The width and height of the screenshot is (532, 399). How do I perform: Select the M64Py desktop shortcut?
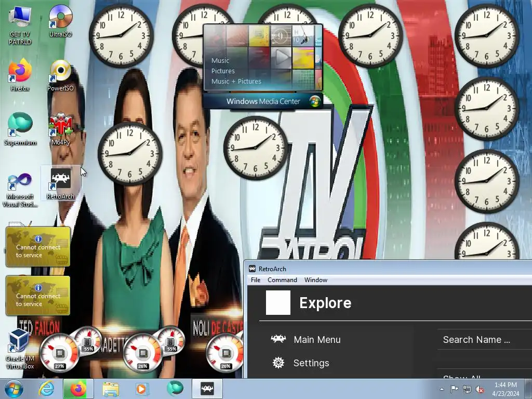(60, 129)
